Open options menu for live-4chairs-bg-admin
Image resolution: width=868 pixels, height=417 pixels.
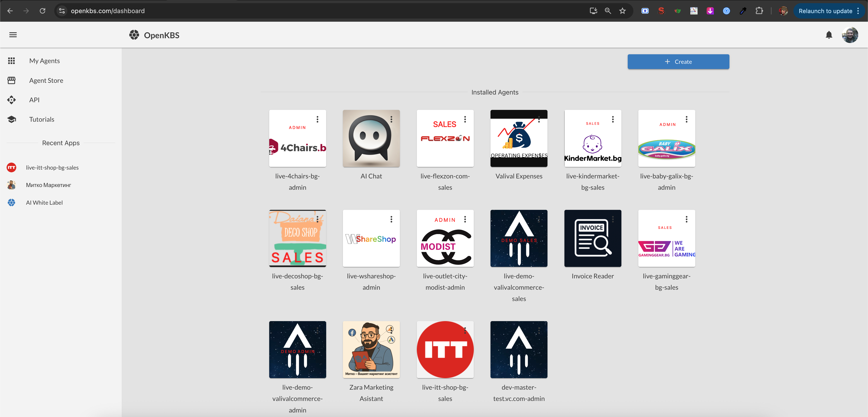click(317, 119)
